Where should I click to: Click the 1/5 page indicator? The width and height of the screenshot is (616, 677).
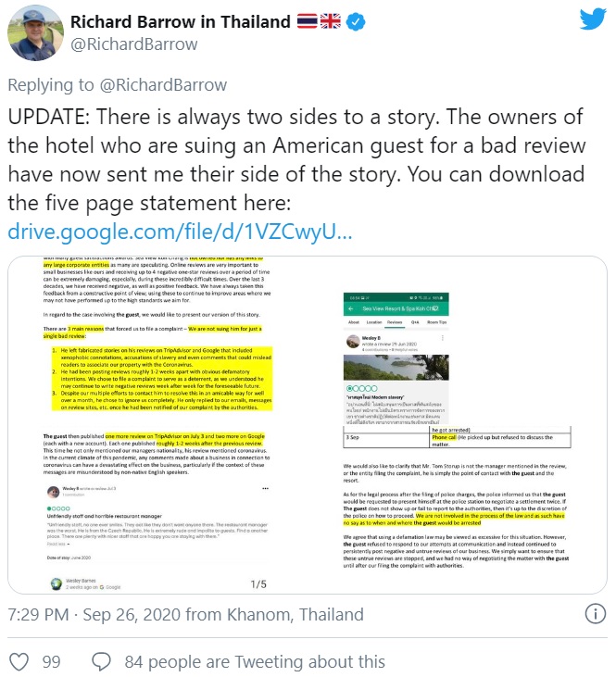click(258, 584)
